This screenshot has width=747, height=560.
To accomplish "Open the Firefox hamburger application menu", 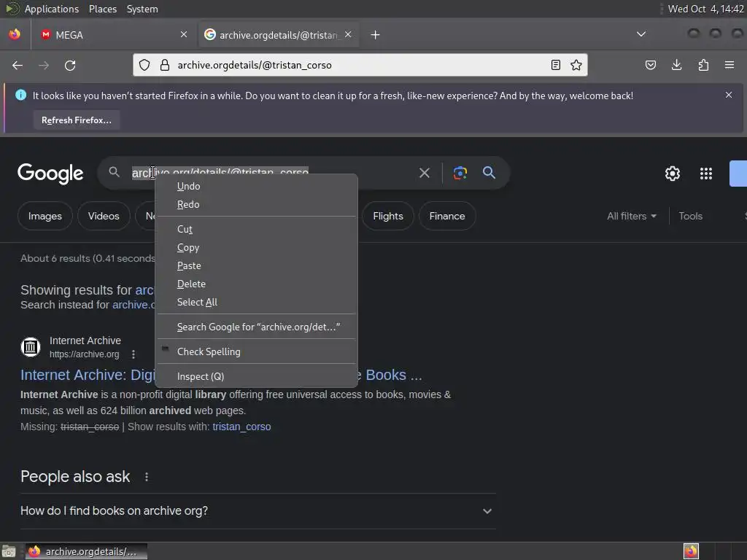I will pyautogui.click(x=729, y=65).
